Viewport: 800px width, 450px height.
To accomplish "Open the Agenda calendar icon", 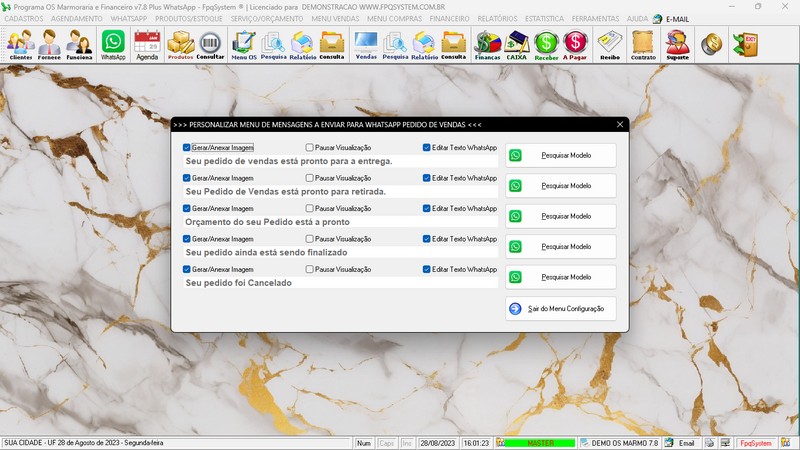I will pos(147,45).
